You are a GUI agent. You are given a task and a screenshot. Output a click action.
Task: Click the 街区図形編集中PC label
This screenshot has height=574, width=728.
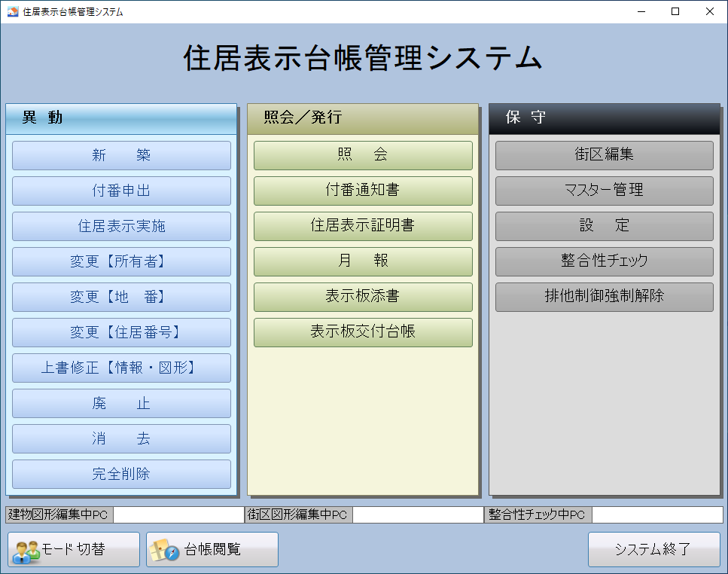pyautogui.click(x=299, y=514)
